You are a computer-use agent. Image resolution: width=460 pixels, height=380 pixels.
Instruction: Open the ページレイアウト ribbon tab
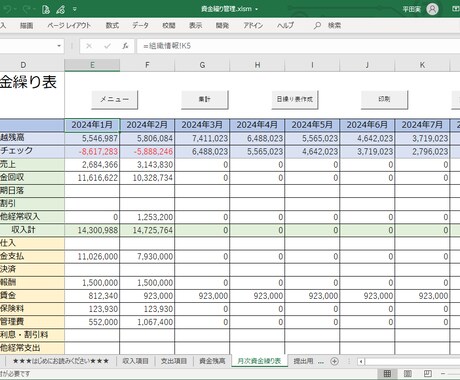[69, 25]
